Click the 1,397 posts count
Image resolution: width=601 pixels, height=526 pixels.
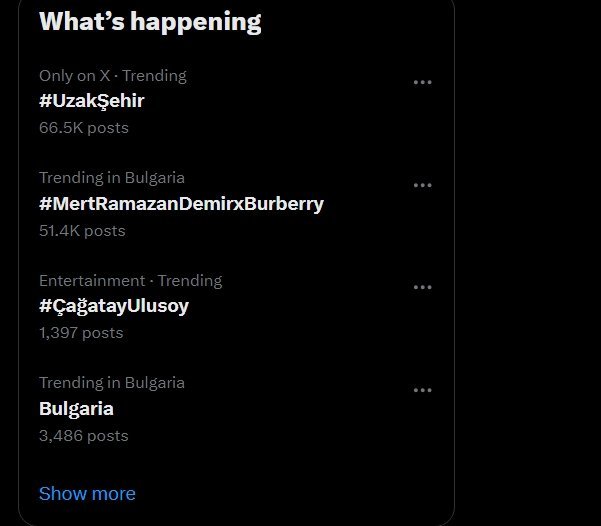(x=81, y=333)
